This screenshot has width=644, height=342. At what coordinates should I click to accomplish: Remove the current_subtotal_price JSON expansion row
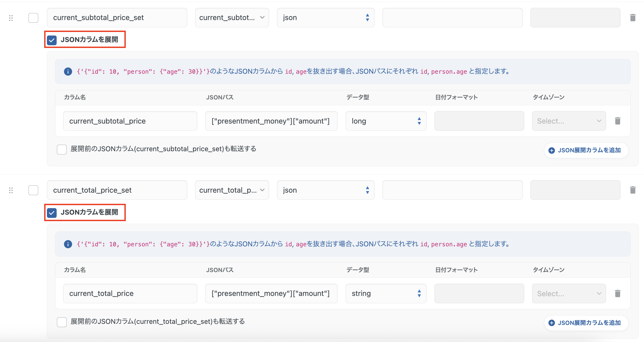[617, 121]
